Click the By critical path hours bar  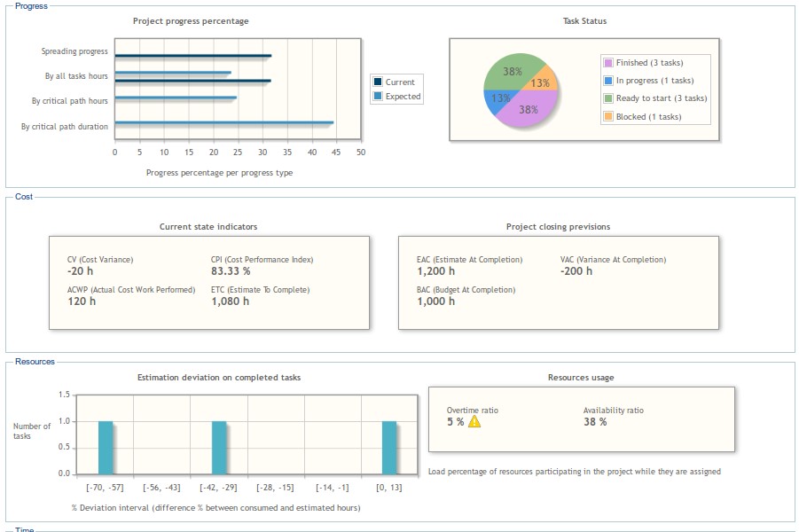click(175, 98)
